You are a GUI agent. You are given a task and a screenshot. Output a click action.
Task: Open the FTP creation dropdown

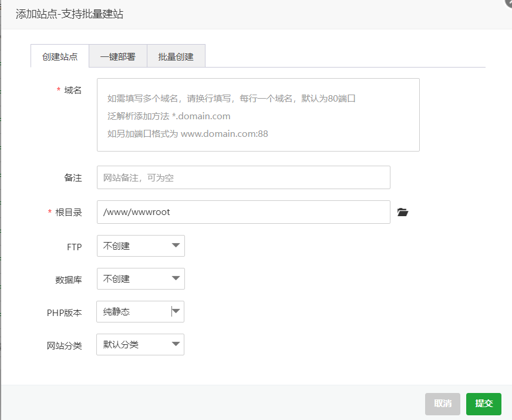coord(140,246)
